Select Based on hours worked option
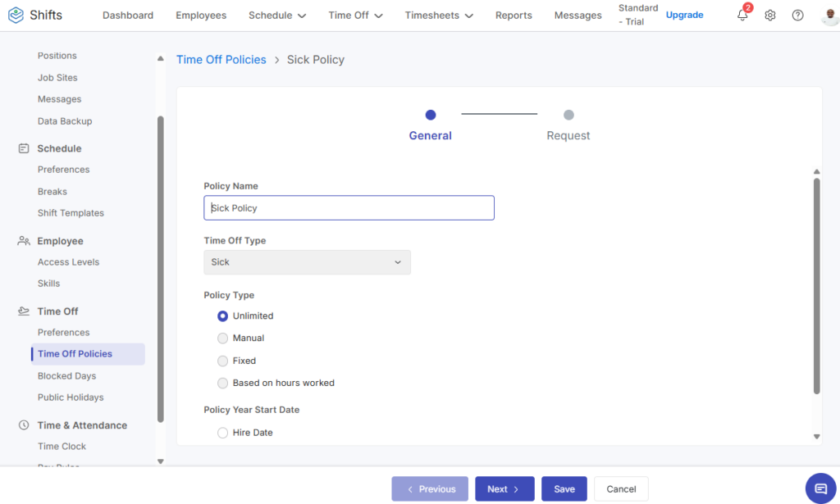Screen dimensions: 840x504 222,383
